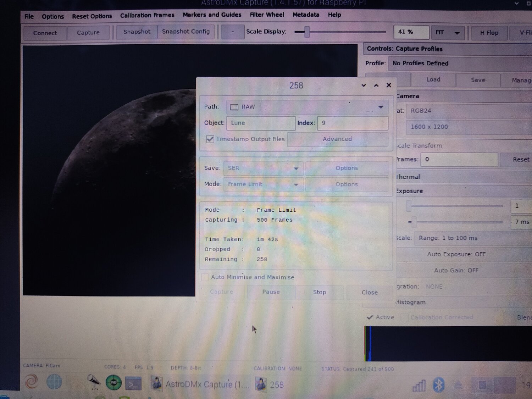532x399 pixels.
Task: Click the upper Exposure slider
Action: click(x=455, y=206)
